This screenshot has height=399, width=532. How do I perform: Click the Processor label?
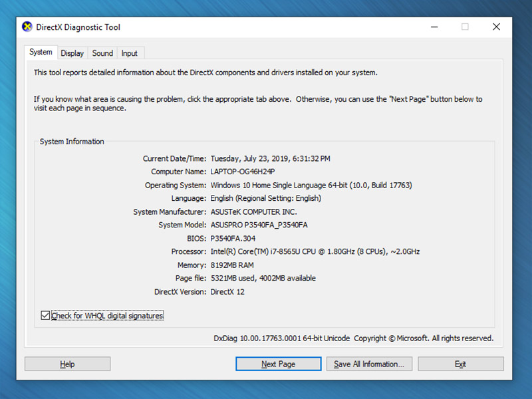tap(189, 251)
